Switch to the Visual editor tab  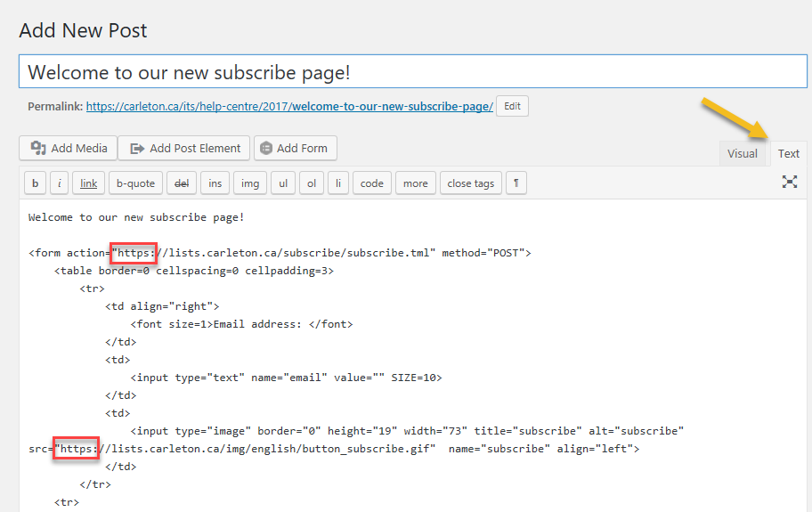(x=742, y=153)
